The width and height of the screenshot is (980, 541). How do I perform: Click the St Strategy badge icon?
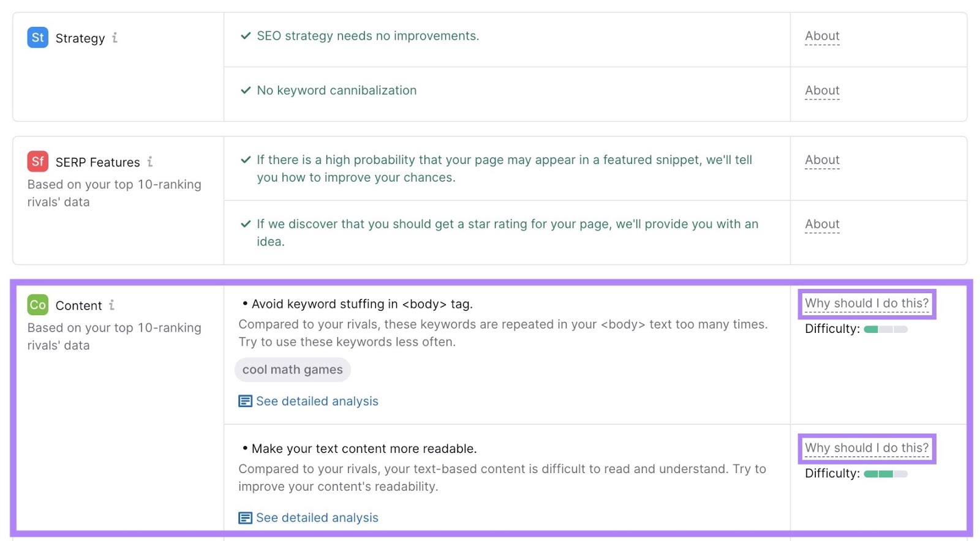[37, 37]
